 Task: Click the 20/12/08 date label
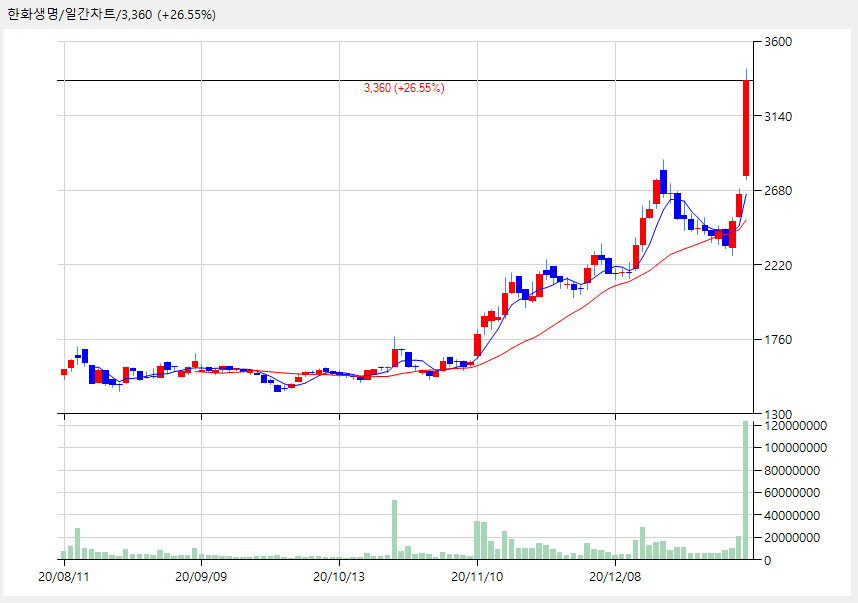pos(614,577)
